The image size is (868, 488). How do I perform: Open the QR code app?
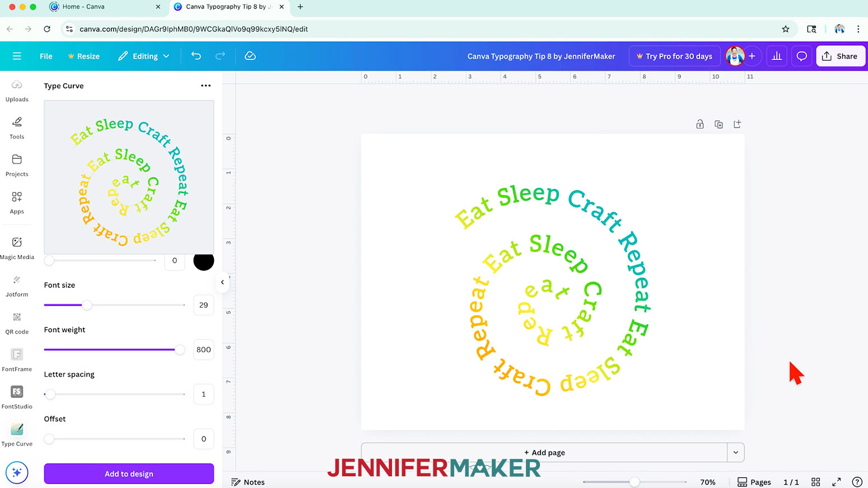[17, 323]
